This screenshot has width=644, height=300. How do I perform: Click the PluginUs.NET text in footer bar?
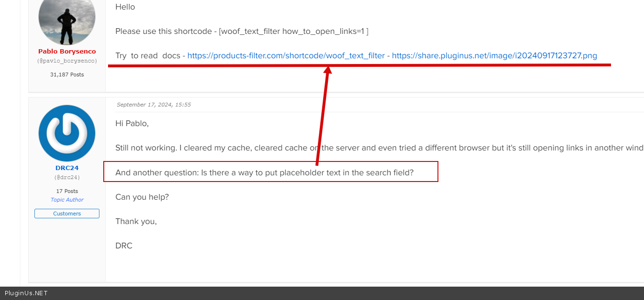26,293
